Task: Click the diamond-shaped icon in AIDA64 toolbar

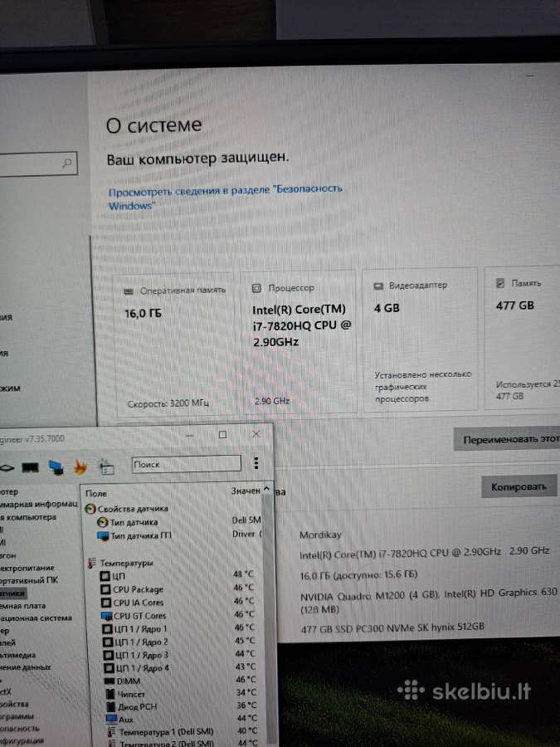Action: point(6,468)
